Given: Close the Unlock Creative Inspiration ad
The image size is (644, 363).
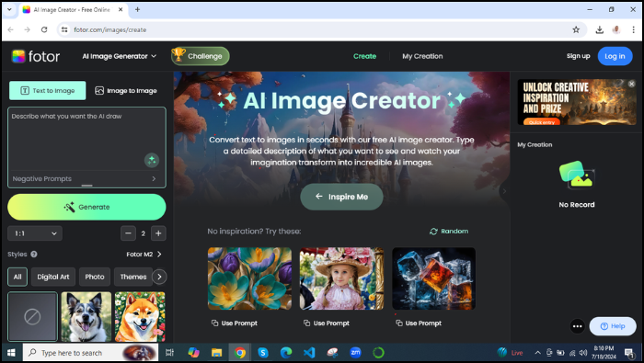Looking at the screenshot, I should (632, 84).
